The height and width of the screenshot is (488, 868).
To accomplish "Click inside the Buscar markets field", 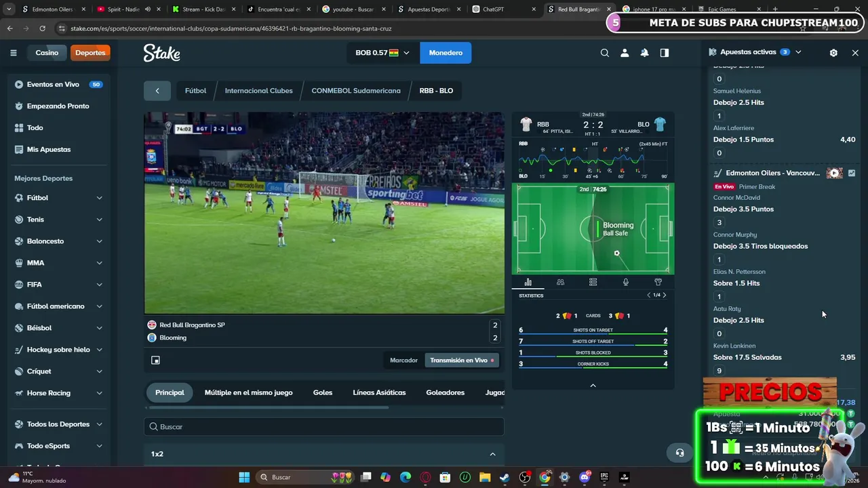I will click(x=324, y=427).
